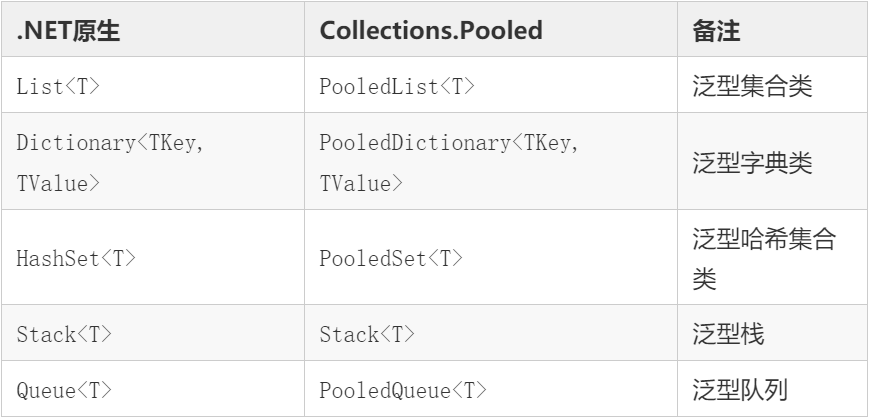
Task: Click the "备注" column header
Action: (x=714, y=31)
